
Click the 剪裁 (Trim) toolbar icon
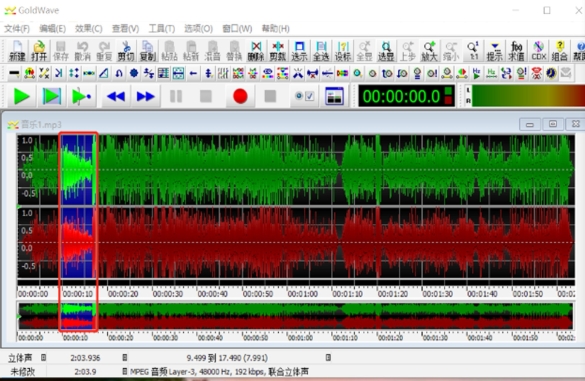[x=278, y=51]
